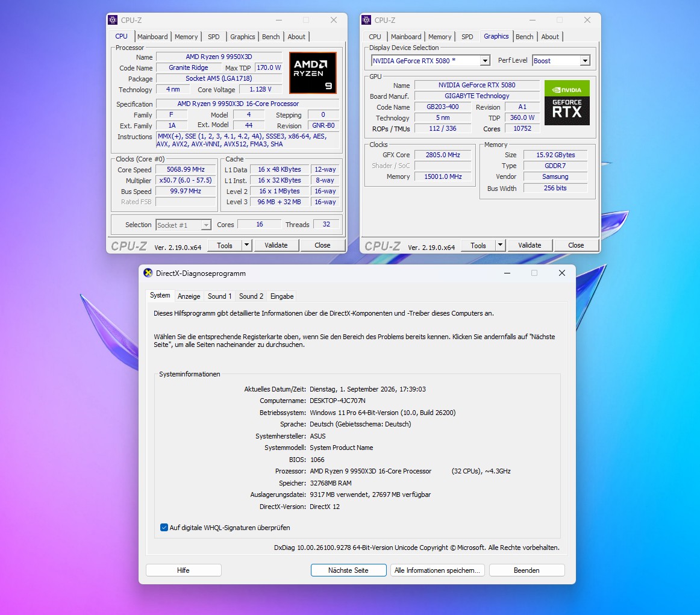Viewport: 700px width, 615px height.
Task: Click Close button in right CPU-Z window
Action: (576, 245)
